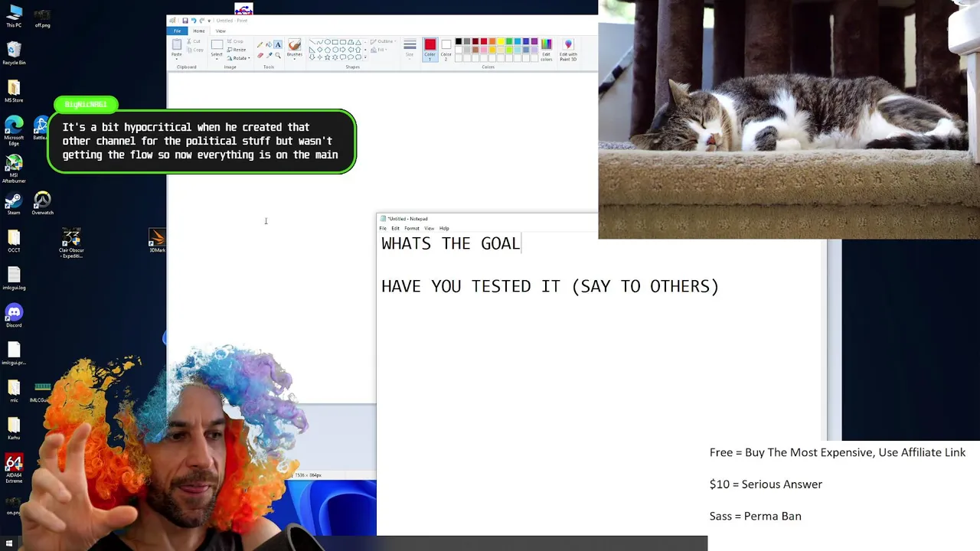The image size is (980, 551).
Task: Select the Magnifier tool in Paint
Action: (x=278, y=55)
